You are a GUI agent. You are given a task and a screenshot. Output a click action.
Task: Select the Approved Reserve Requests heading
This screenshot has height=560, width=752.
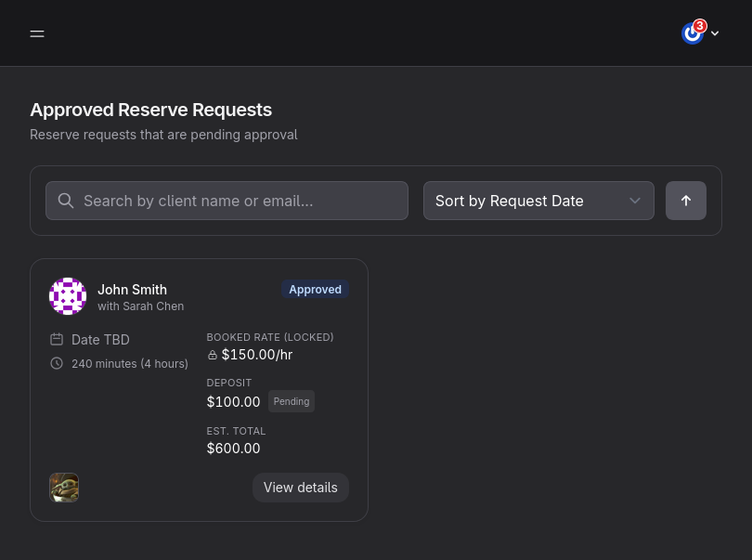150,110
